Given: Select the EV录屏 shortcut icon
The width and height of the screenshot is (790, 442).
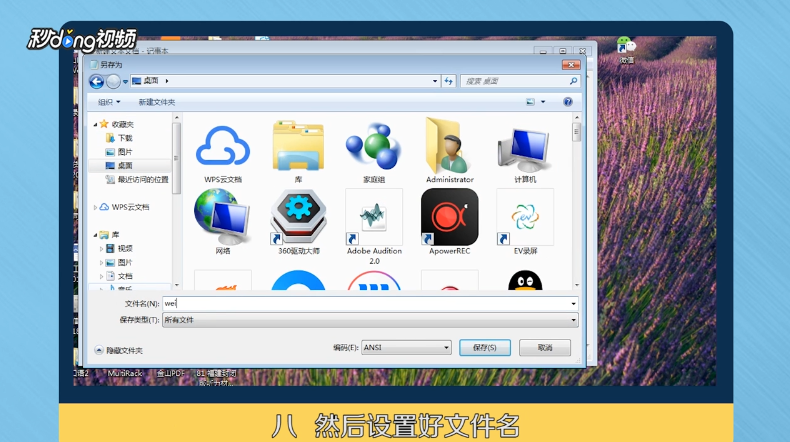Looking at the screenshot, I should tap(525, 217).
